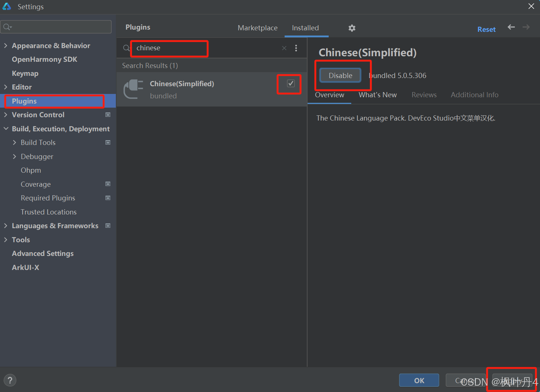Open the plugin search options menu

click(296, 48)
